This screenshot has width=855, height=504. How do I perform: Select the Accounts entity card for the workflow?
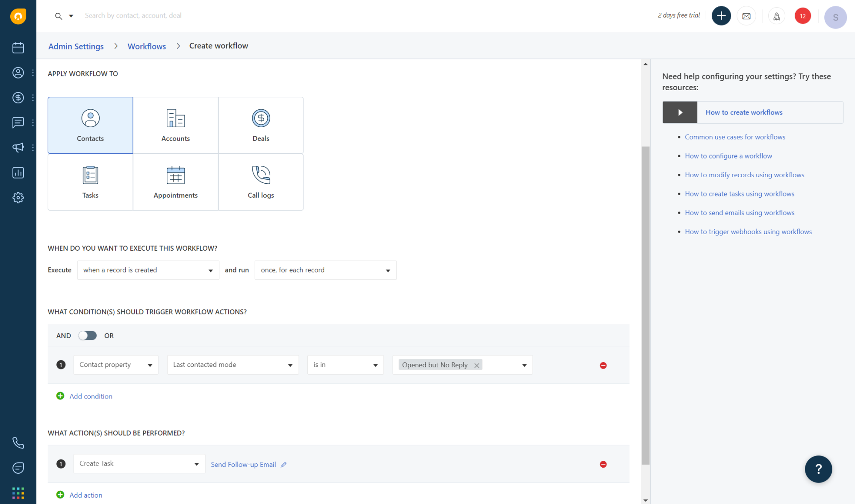[x=175, y=125]
